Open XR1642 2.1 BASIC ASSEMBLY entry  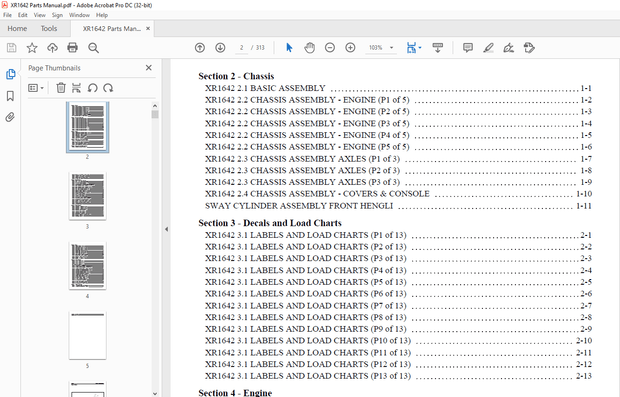[x=398, y=88]
